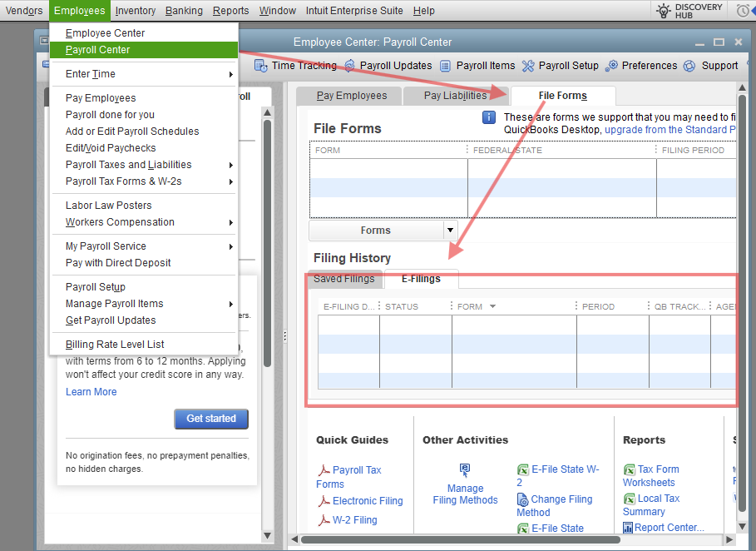Click the W-2 Filing PDF icon
Image resolution: width=756 pixels, height=551 pixels.
[x=324, y=520]
